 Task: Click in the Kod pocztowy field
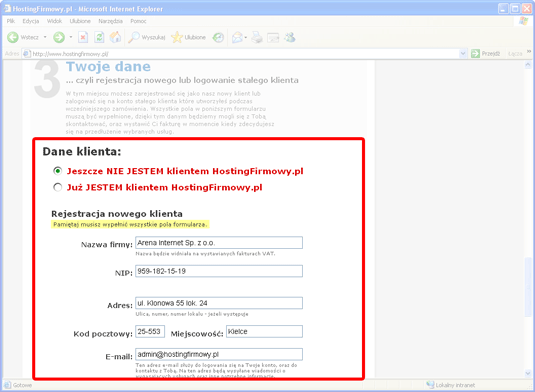point(150,331)
